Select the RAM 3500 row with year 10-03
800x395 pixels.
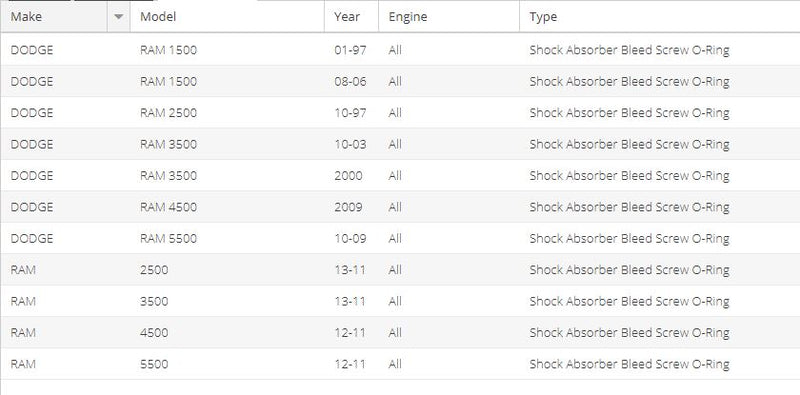point(401,144)
